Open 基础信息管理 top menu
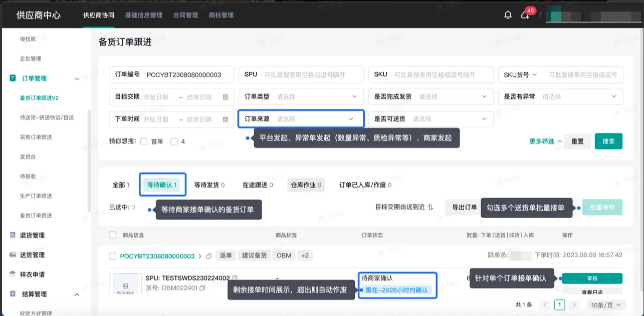This screenshot has width=644, height=316. tap(144, 15)
